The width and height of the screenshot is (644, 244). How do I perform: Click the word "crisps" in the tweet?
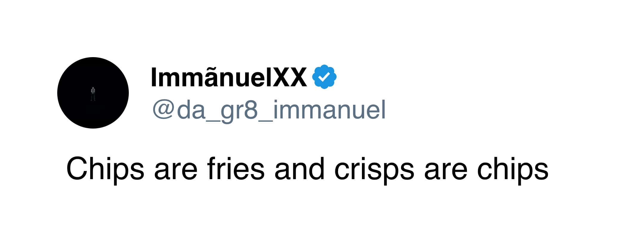(x=374, y=170)
